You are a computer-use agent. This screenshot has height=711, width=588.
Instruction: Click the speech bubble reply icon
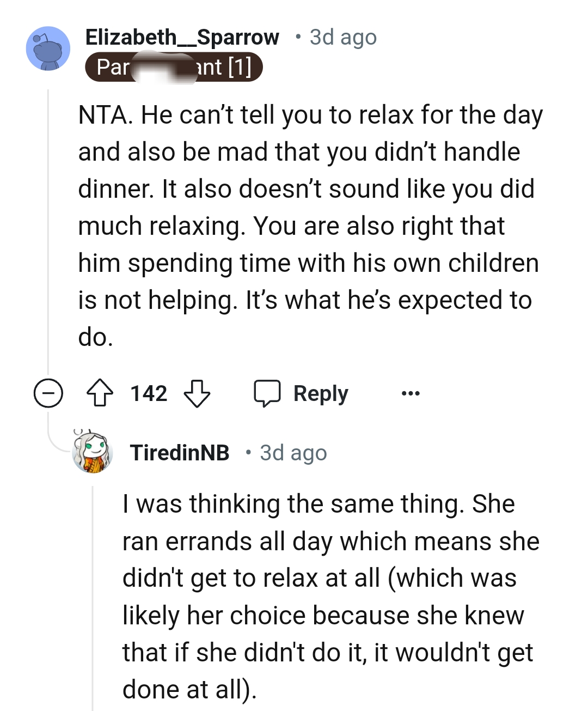[x=269, y=393]
